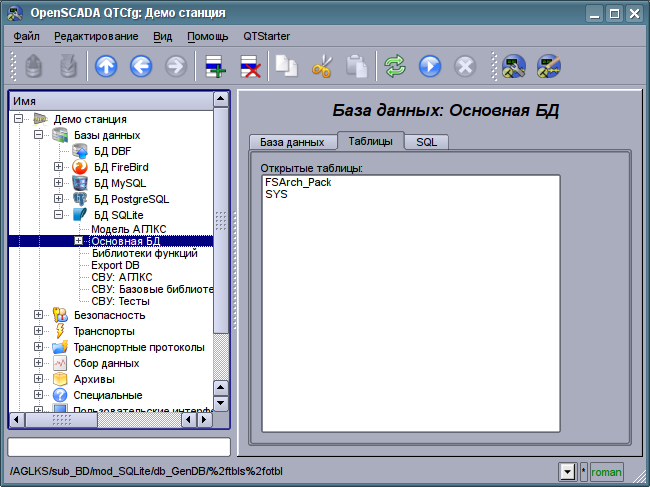The width and height of the screenshot is (650, 487).
Task: Expand the БД FireBird node
Action: pyautogui.click(x=58, y=167)
